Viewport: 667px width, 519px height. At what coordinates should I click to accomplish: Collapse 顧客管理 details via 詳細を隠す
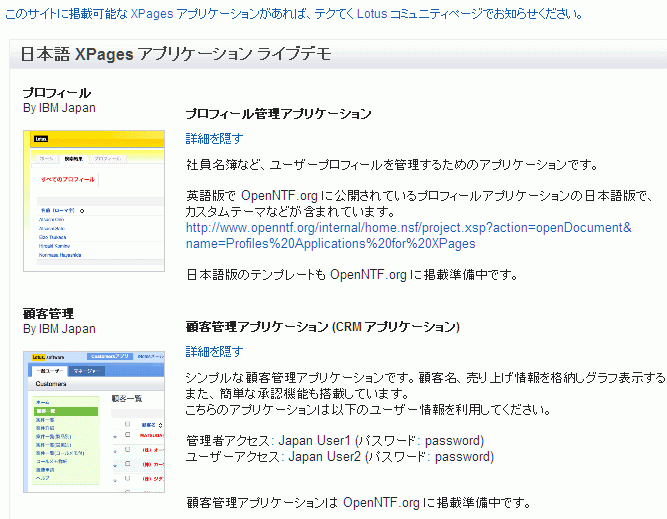click(x=214, y=351)
